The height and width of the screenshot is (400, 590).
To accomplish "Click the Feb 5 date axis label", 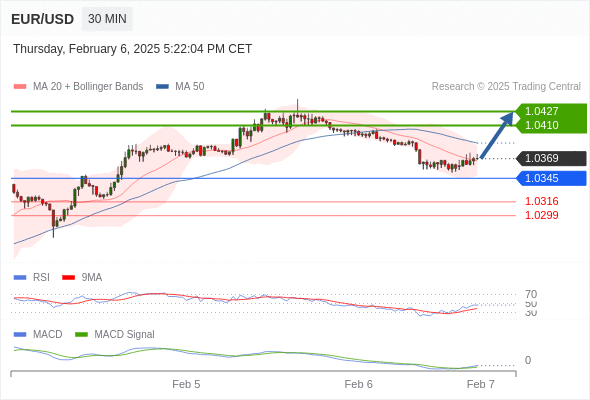I will (x=186, y=384).
